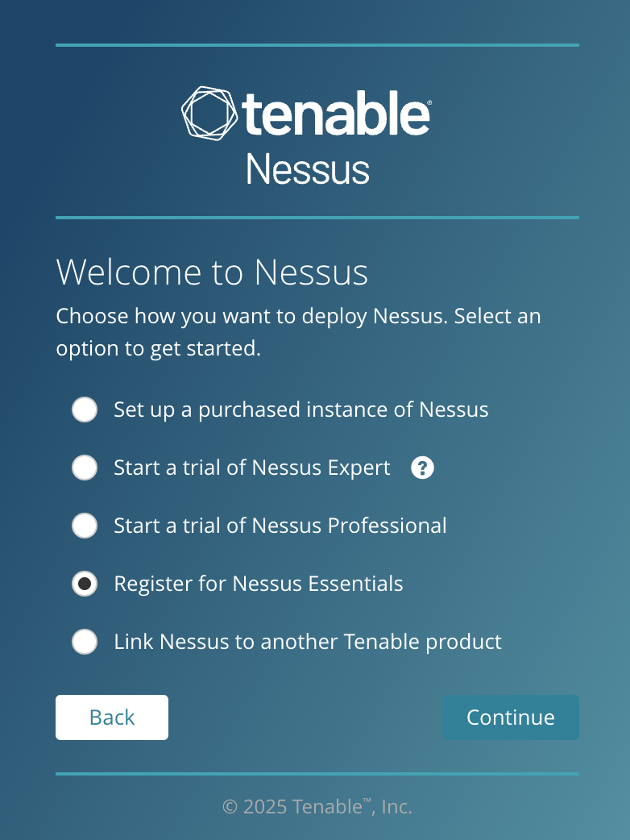This screenshot has height=840, width=630.
Task: Click the 2025 Tenable copyright footer text
Action: 317,806
